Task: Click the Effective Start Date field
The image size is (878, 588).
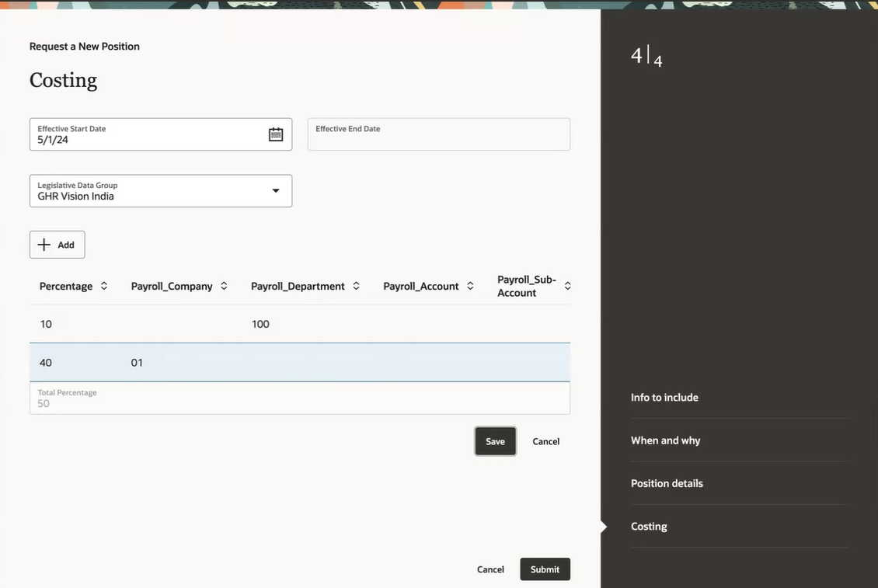Action: click(x=161, y=134)
